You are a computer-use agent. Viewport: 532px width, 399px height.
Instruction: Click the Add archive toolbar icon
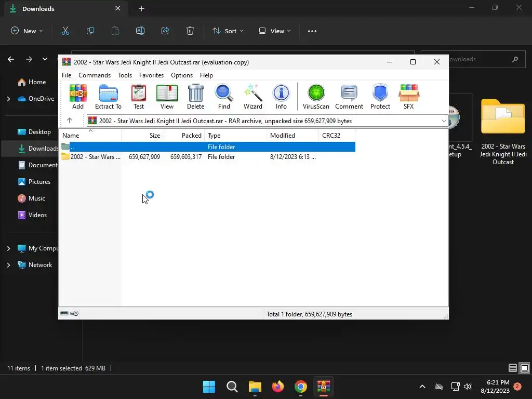(x=78, y=97)
